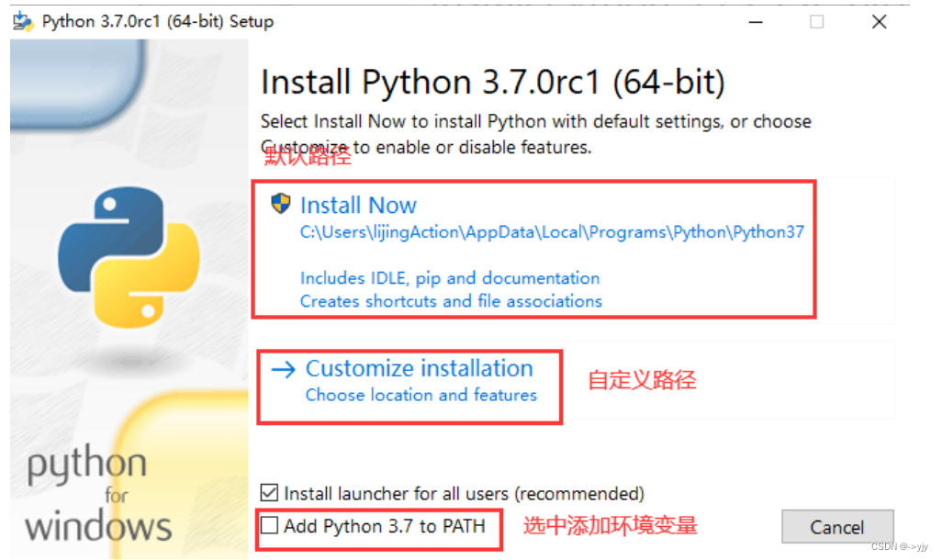
Task: Tick the Add Python 3.7 to PATH checkbox
Action: [x=270, y=526]
